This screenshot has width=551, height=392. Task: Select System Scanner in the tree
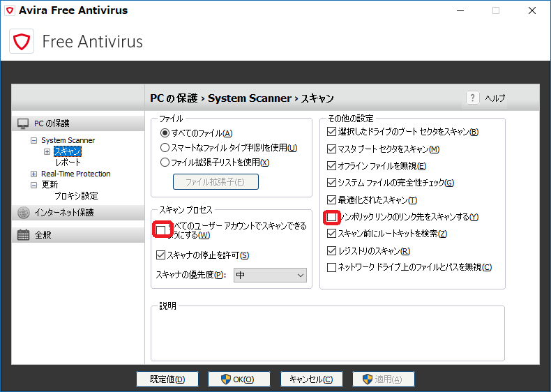68,140
